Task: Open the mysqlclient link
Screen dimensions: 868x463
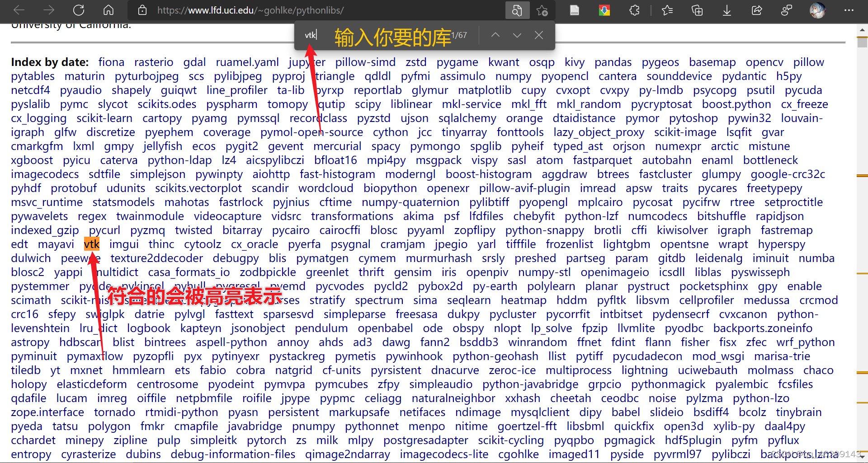Action: 540,412
